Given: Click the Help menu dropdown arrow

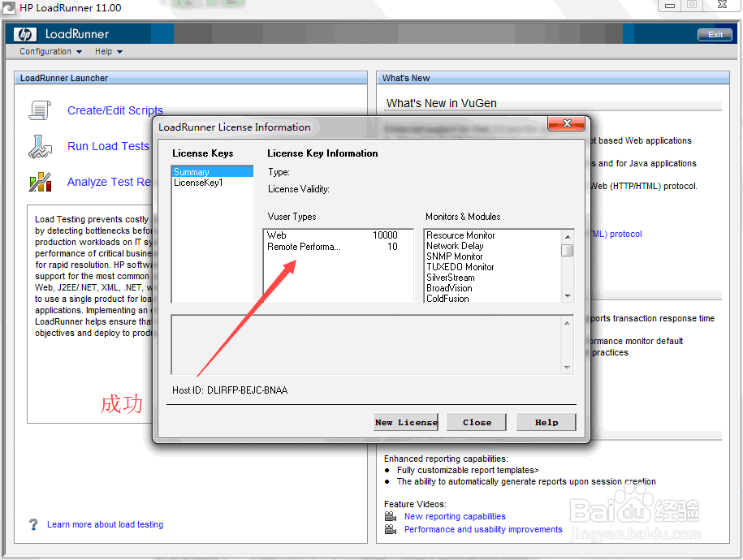Looking at the screenshot, I should tap(119, 52).
